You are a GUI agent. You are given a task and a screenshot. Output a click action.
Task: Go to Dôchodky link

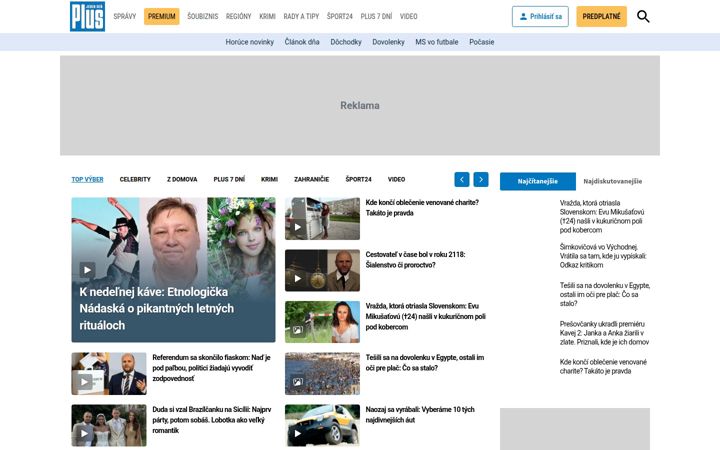pyautogui.click(x=346, y=42)
